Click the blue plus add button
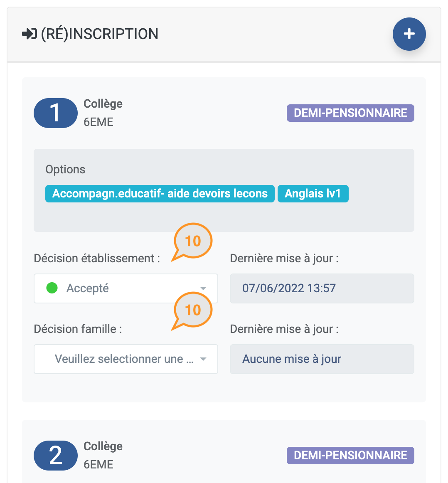Image resolution: width=448 pixels, height=483 pixels. click(409, 34)
